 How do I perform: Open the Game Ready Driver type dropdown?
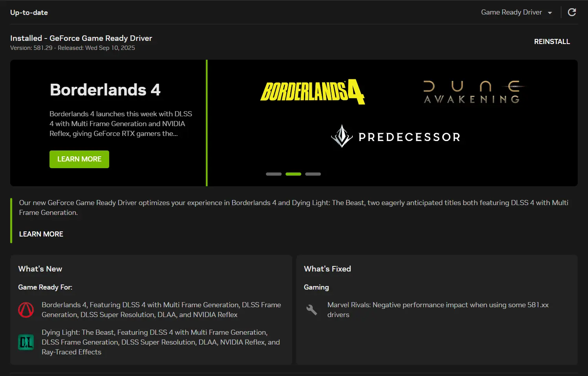[516, 13]
